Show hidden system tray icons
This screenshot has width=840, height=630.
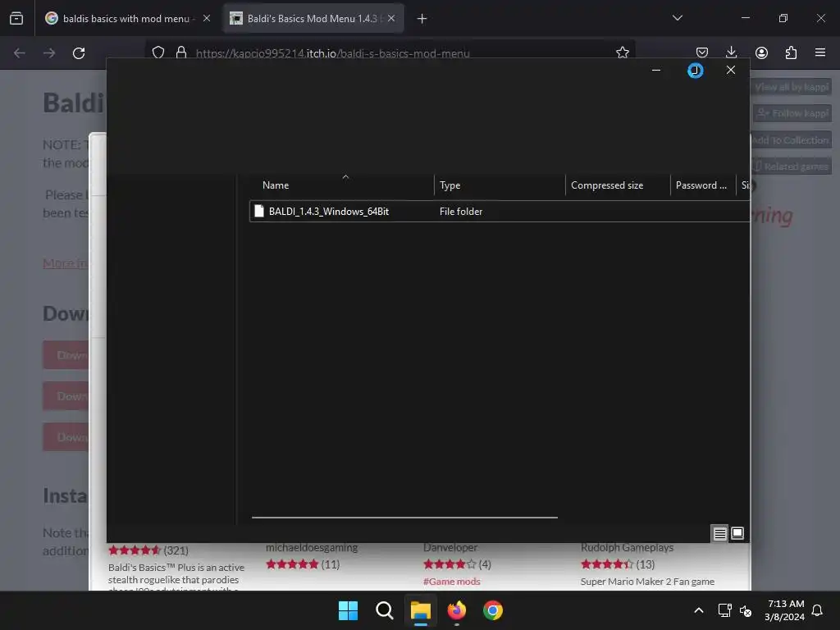click(x=699, y=610)
